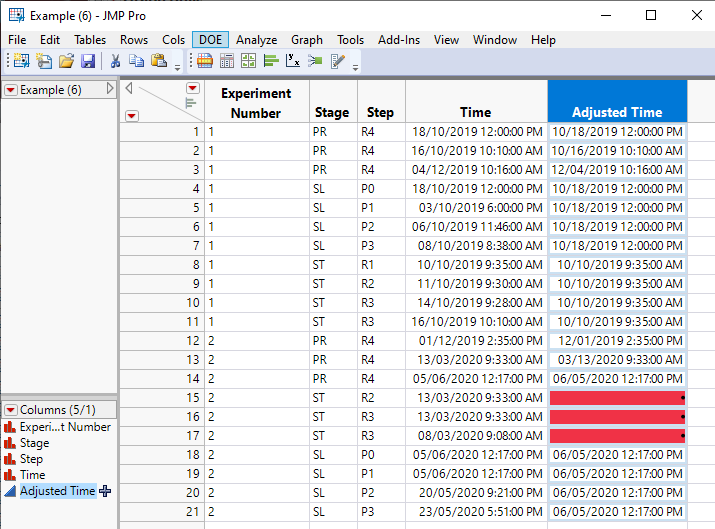Click blue triangle icon beside Adjusted Time

click(10, 491)
